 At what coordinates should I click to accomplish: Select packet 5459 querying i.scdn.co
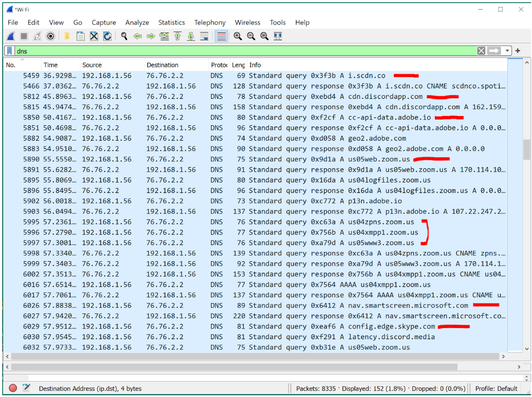(256, 76)
